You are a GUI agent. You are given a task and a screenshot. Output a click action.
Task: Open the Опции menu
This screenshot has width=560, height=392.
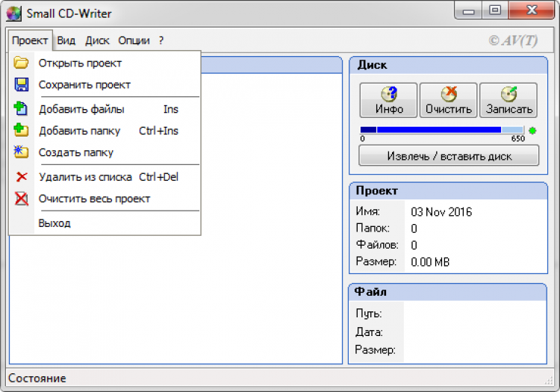point(134,40)
